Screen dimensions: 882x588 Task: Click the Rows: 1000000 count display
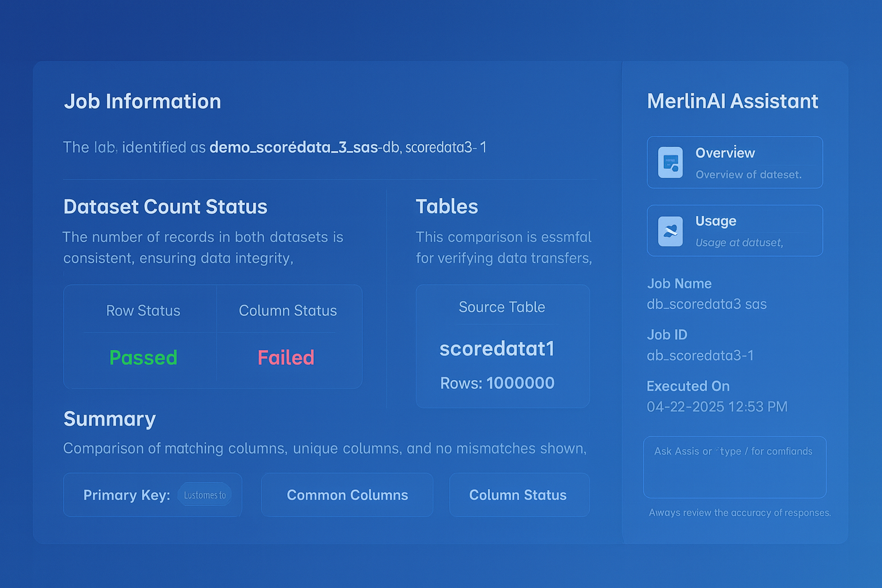(497, 383)
